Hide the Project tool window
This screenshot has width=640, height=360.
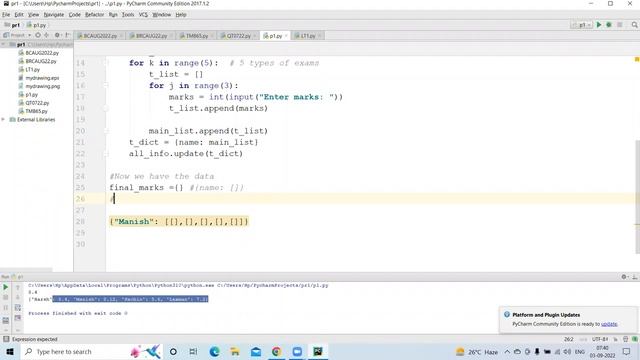coord(67,36)
